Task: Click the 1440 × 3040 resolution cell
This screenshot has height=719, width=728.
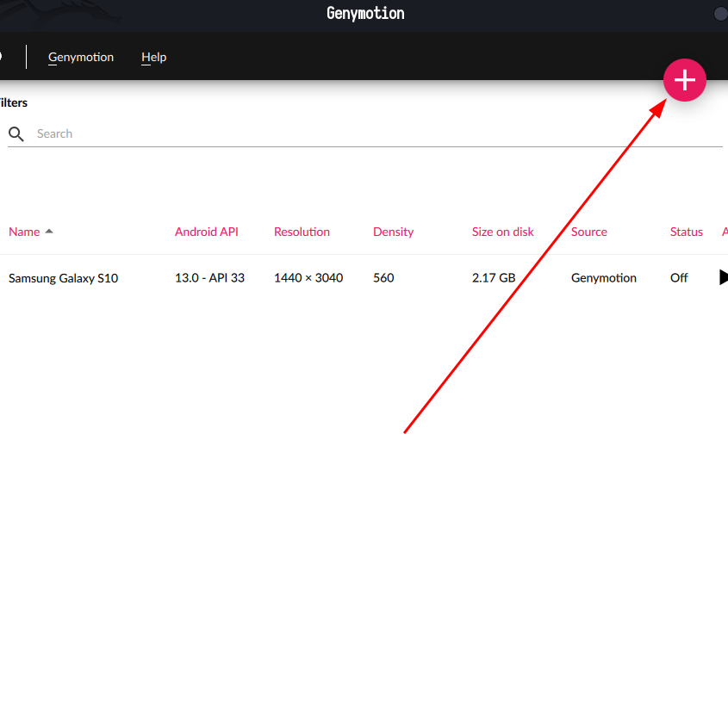Action: coord(308,278)
